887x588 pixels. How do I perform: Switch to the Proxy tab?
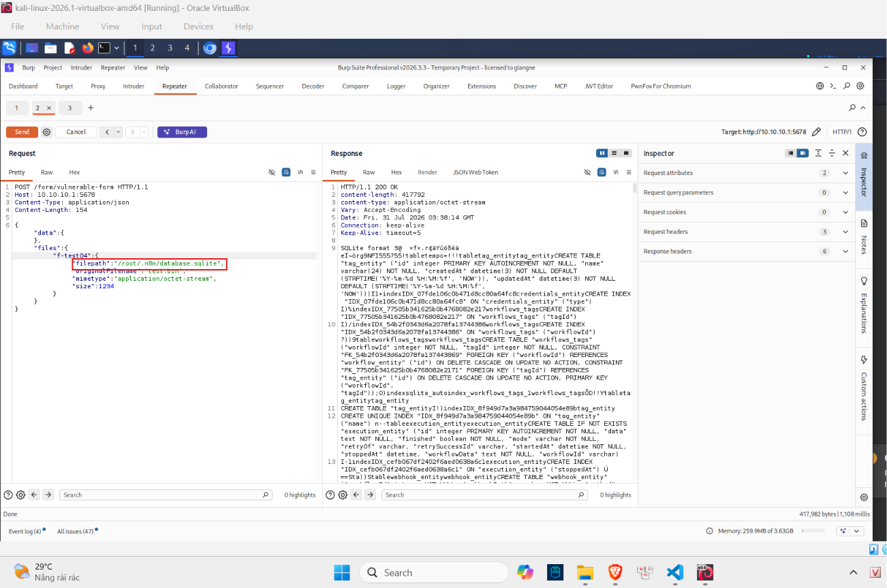click(98, 86)
